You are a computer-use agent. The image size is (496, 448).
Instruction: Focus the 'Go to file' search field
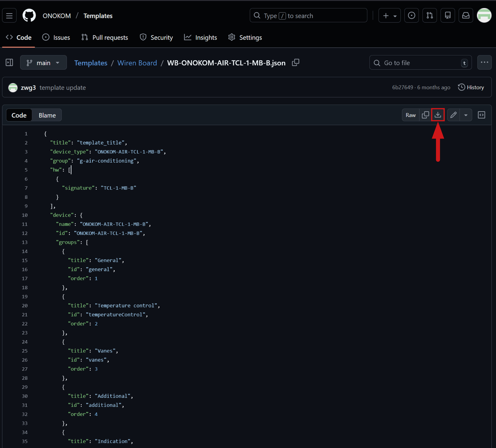(x=420, y=63)
